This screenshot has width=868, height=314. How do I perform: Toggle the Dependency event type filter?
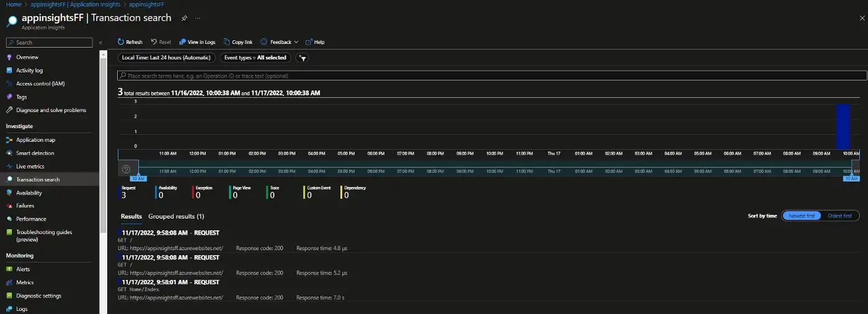pos(353,192)
